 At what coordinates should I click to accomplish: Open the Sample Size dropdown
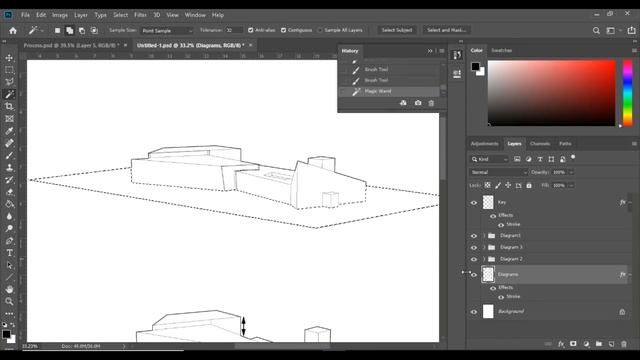(x=167, y=31)
